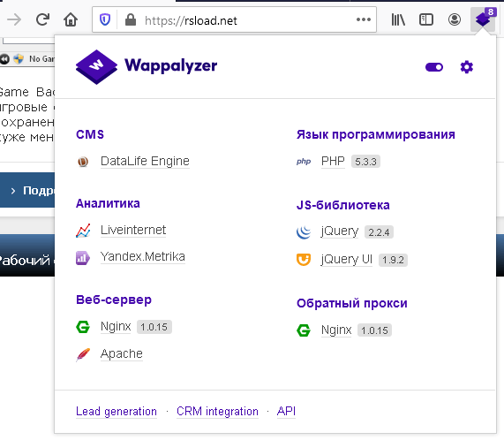The height and width of the screenshot is (440, 504).
Task: Open Wappalyzer settings gear
Action: click(467, 67)
